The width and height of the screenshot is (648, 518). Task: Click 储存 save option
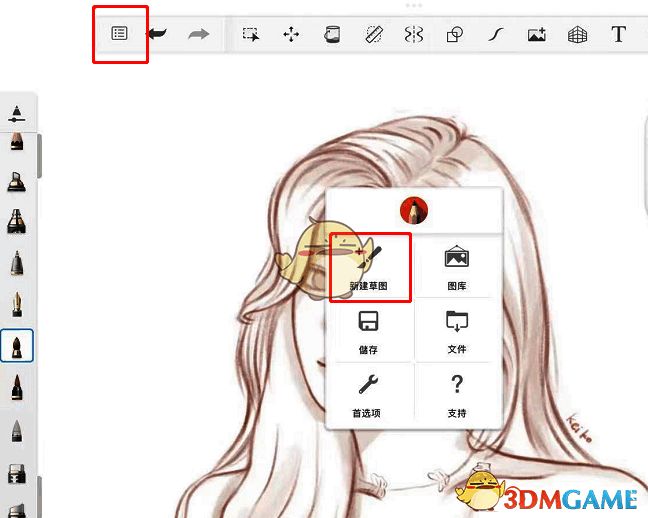368,331
